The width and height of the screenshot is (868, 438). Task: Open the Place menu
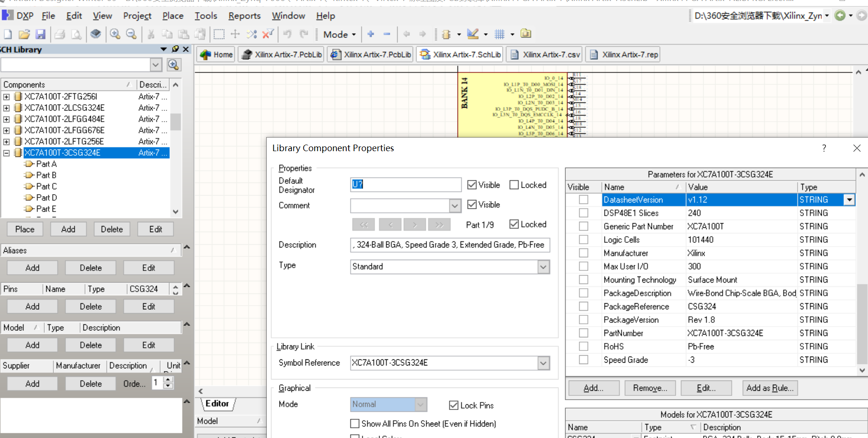(173, 15)
